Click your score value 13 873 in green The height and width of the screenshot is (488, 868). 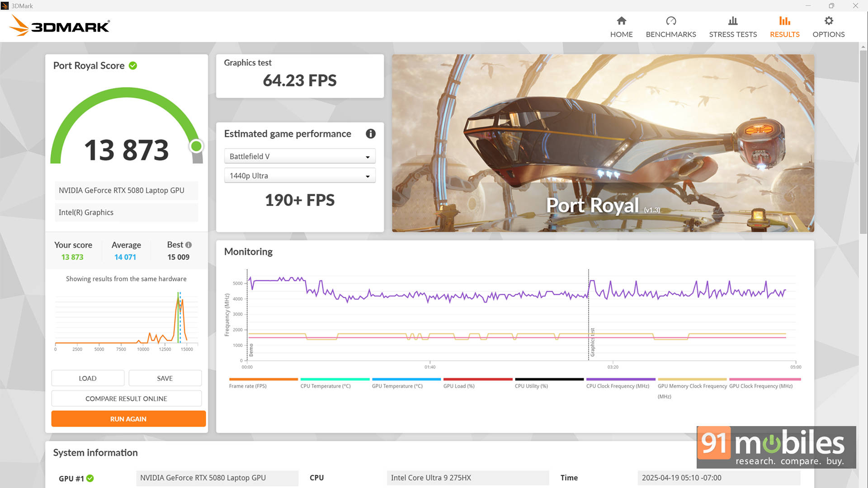[72, 257]
